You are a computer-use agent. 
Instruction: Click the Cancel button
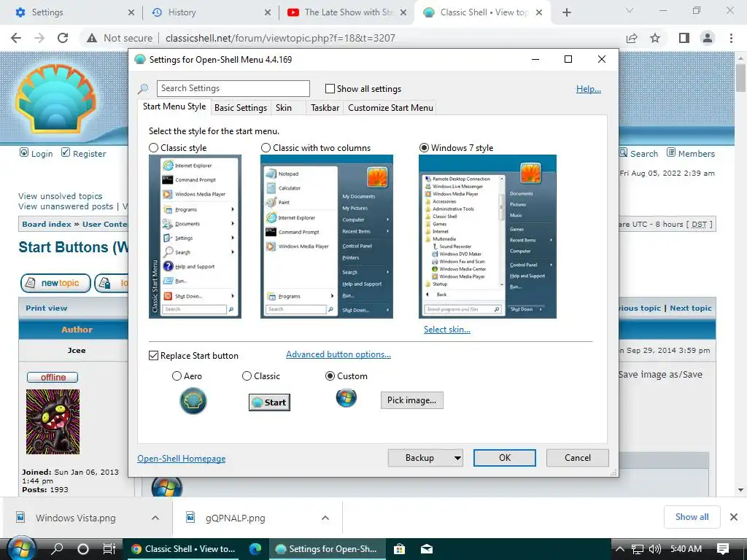point(578,458)
